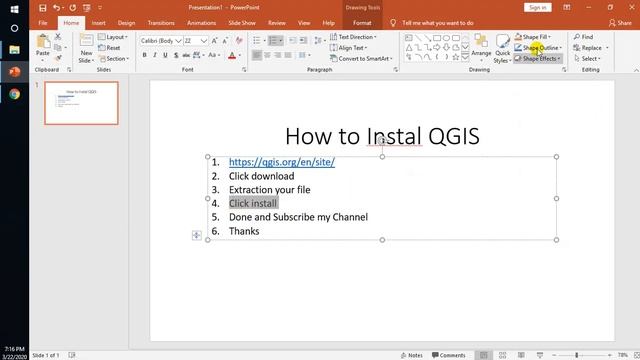Decrease the font size

pos(225,41)
